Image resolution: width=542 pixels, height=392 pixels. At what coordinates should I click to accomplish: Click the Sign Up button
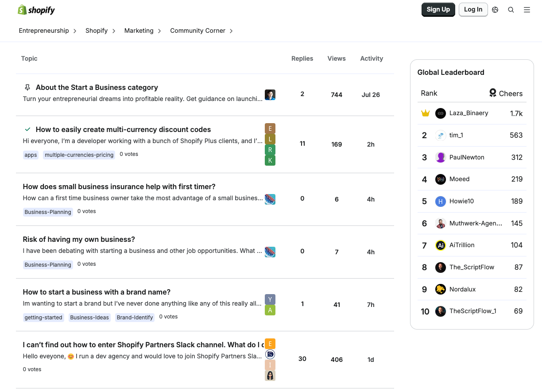pyautogui.click(x=438, y=10)
